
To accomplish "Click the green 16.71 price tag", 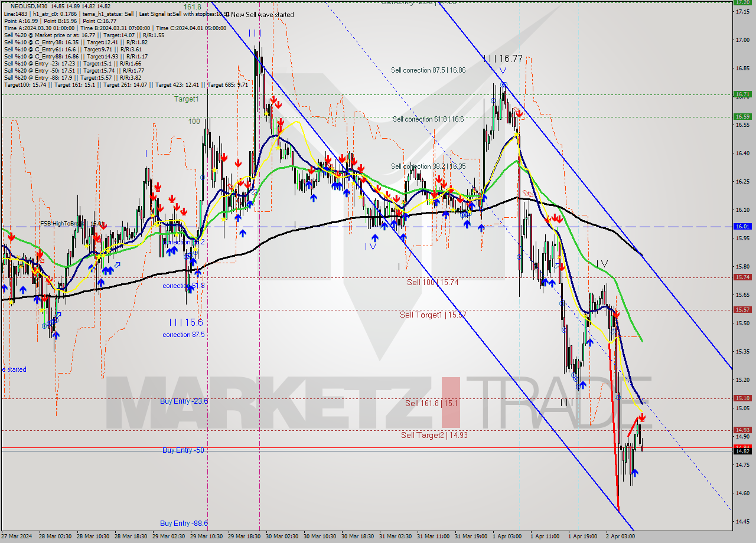I will [742, 94].
